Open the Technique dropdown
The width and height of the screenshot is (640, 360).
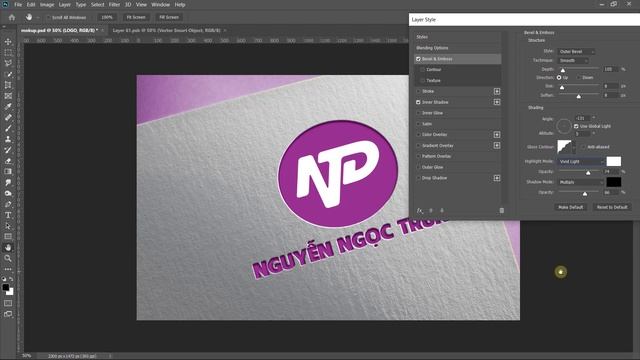coord(573,60)
